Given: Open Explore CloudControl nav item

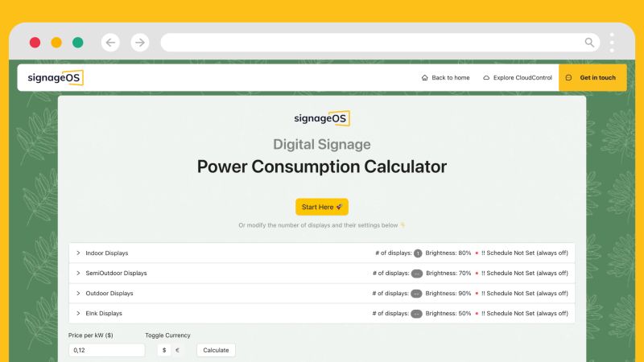Looking at the screenshot, I should 517,78.
